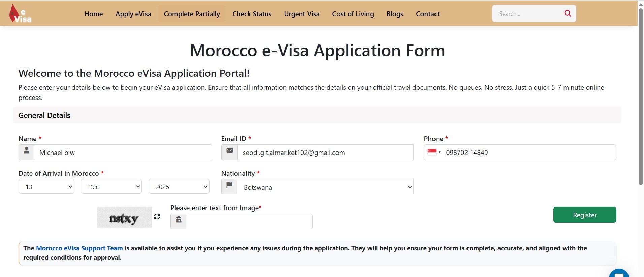644x277 pixels.
Task: Expand the Nationality dropdown
Action: (x=325, y=187)
